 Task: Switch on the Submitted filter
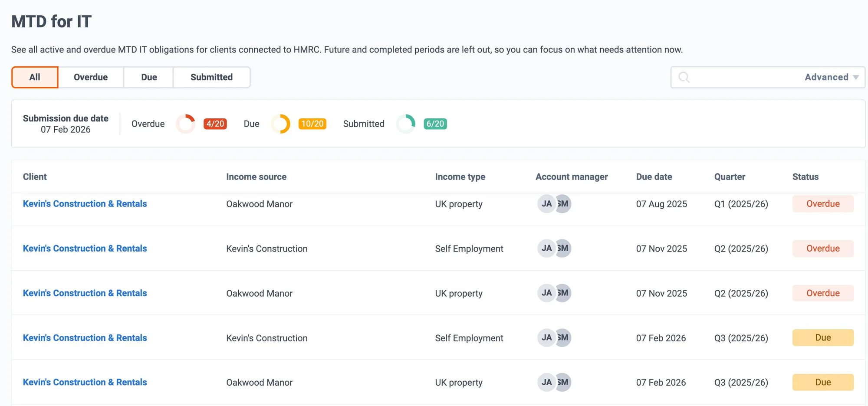coord(211,77)
